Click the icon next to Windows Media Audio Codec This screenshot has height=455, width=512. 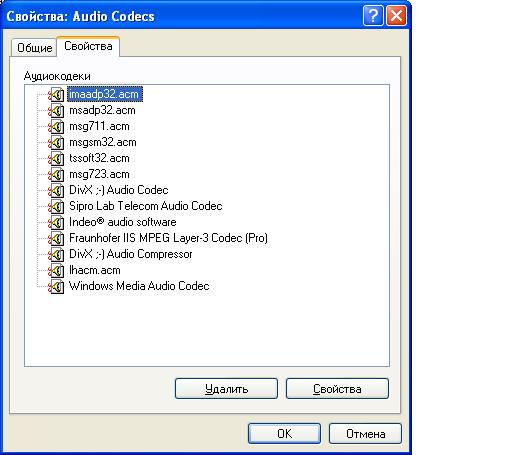point(56,287)
